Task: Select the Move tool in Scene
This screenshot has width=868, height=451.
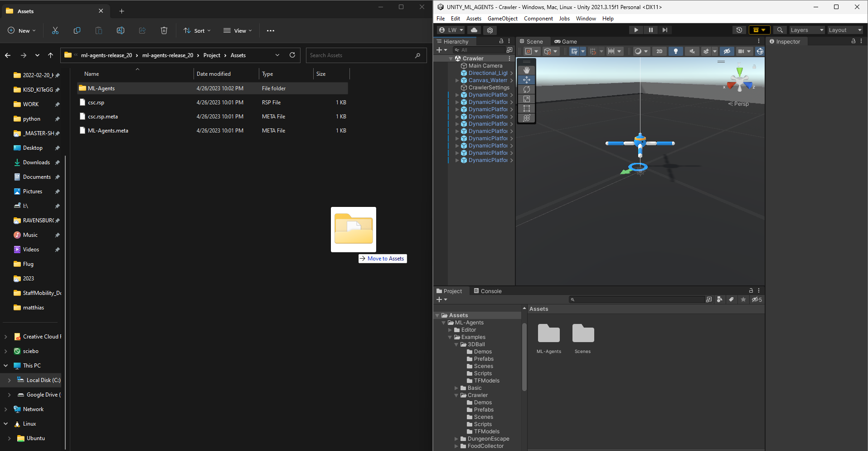Action: pos(526,80)
